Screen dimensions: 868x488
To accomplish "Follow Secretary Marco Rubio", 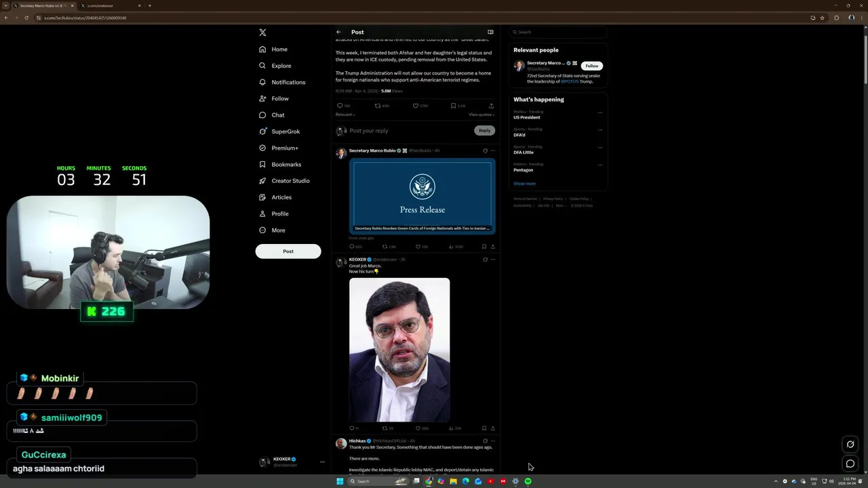I will (592, 66).
